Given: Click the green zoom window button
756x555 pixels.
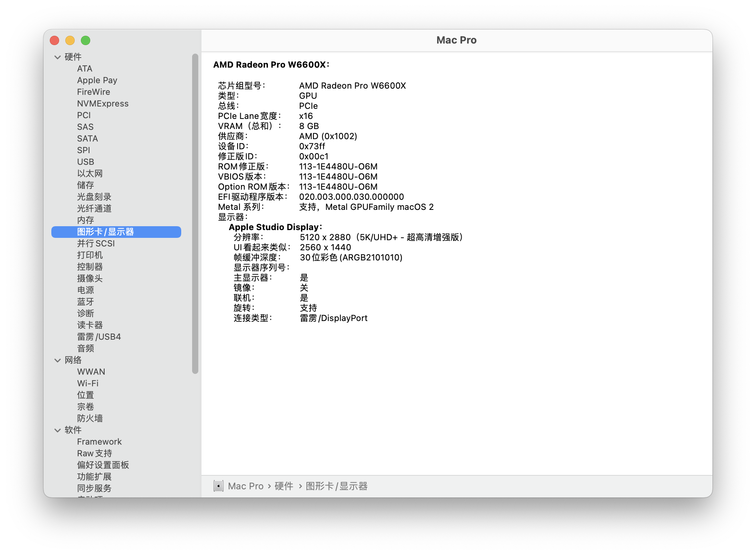Looking at the screenshot, I should 86,40.
